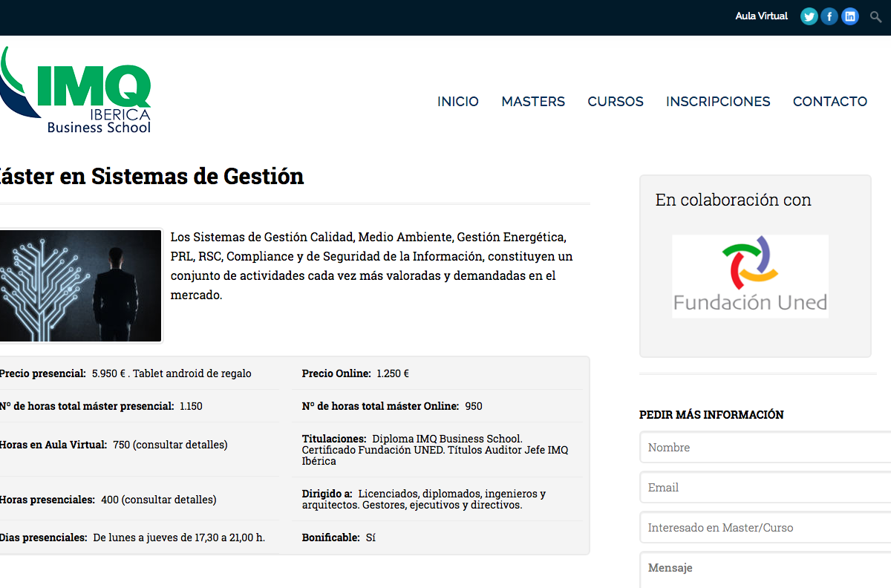Open the Twitter social icon
The height and width of the screenshot is (588, 891).
[x=809, y=16]
